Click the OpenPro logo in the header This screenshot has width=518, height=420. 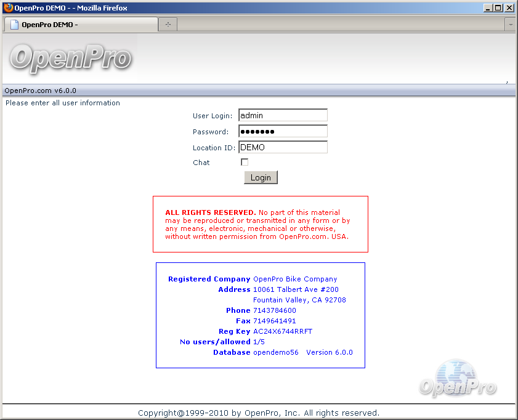tap(71, 59)
